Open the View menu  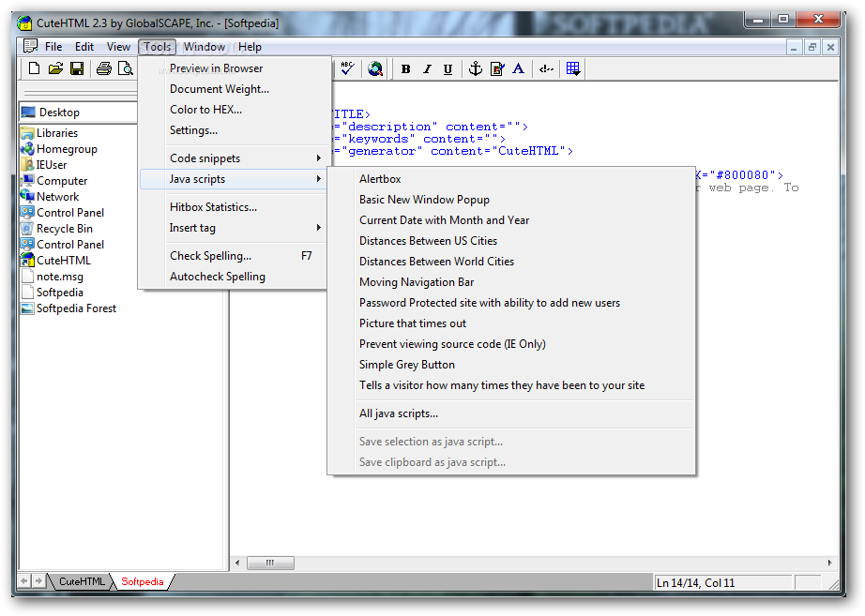pyautogui.click(x=118, y=47)
